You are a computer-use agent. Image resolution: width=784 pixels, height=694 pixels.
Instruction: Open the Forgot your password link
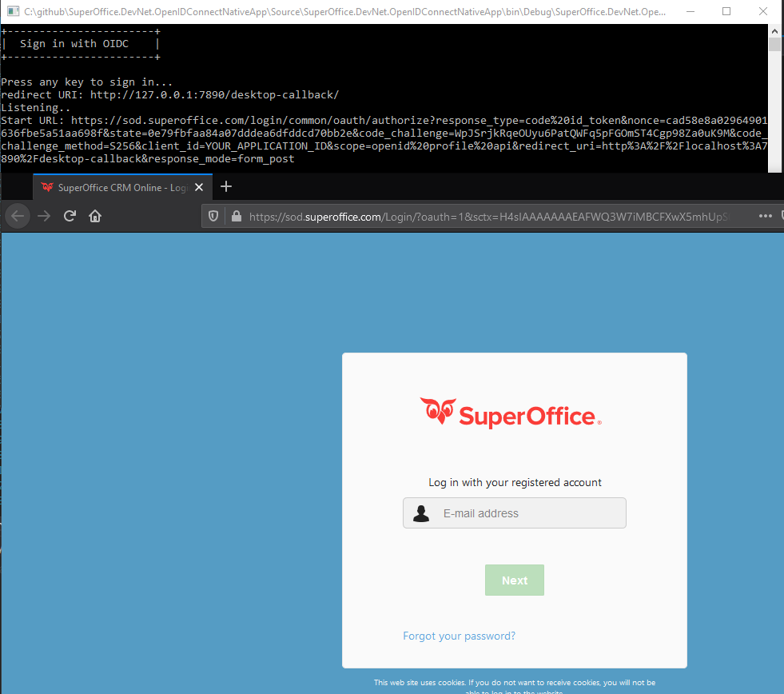[x=459, y=636]
